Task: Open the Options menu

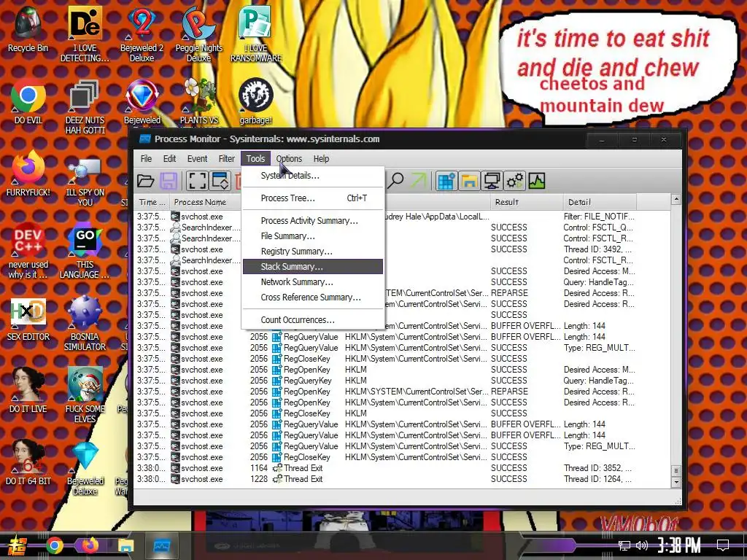Action: [x=289, y=158]
